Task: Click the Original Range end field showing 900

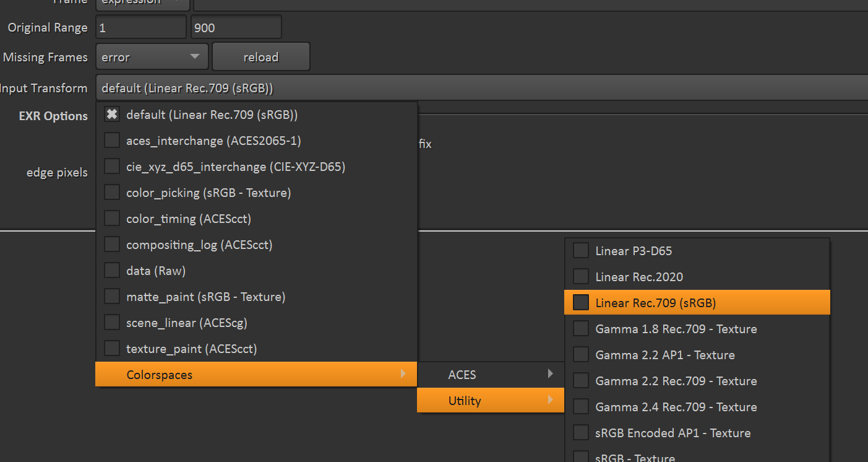Action: (236, 27)
